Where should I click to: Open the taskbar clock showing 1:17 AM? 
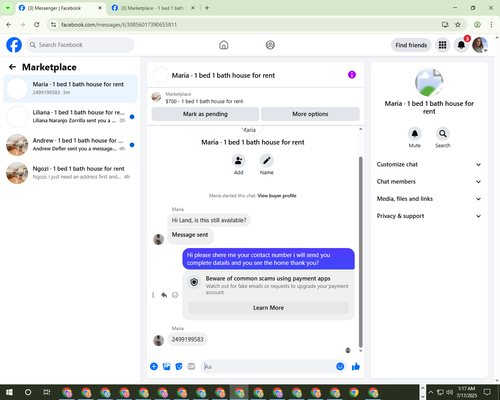point(466,392)
